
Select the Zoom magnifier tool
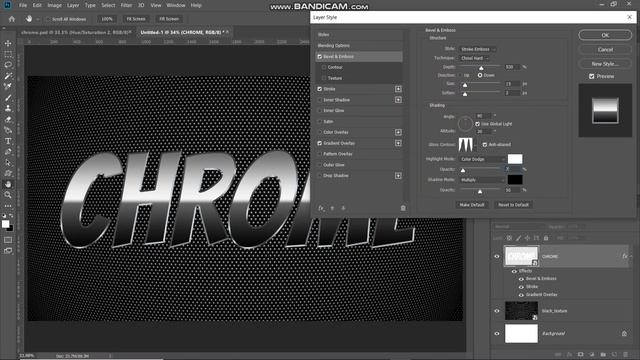[8, 195]
